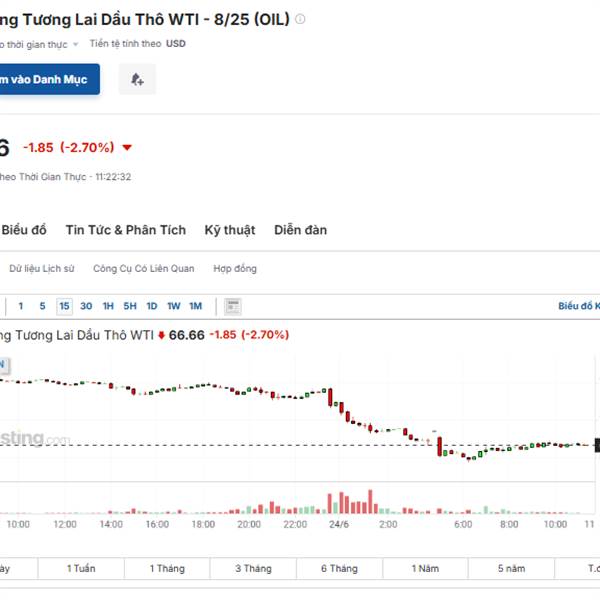This screenshot has width=600, height=600.
Task: Open the Biểu đồ tab
Action: point(24,230)
